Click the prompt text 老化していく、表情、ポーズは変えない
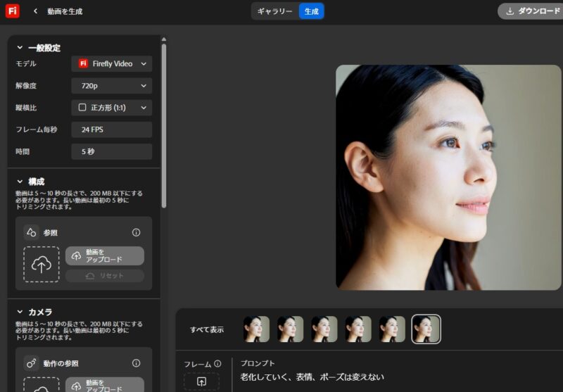The height and width of the screenshot is (392, 563). pyautogui.click(x=312, y=377)
